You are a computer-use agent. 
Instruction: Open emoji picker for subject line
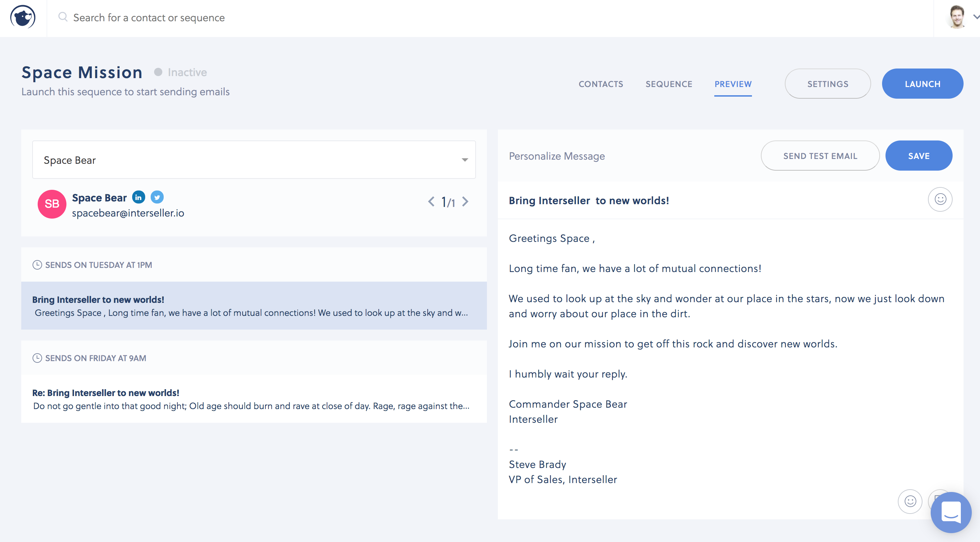pos(940,199)
